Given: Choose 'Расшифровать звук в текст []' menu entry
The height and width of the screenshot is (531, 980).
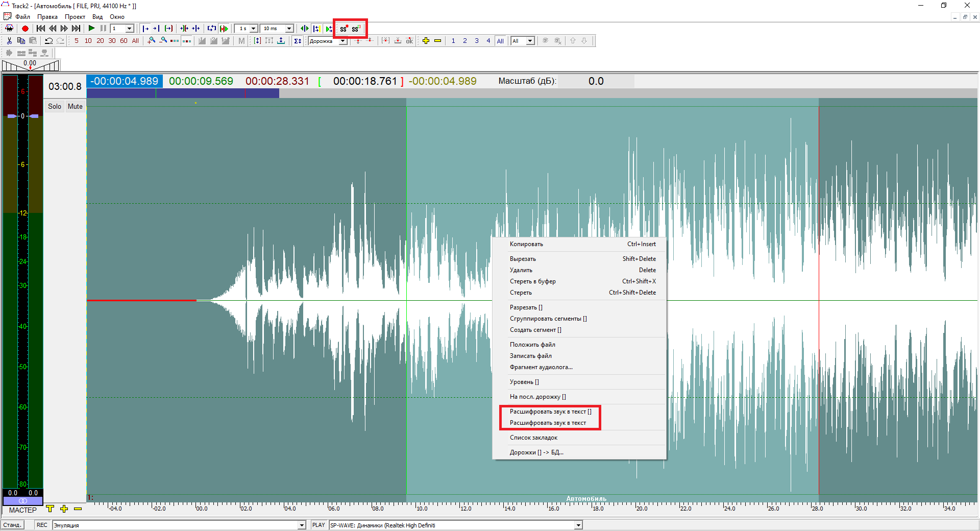Looking at the screenshot, I should 550,412.
